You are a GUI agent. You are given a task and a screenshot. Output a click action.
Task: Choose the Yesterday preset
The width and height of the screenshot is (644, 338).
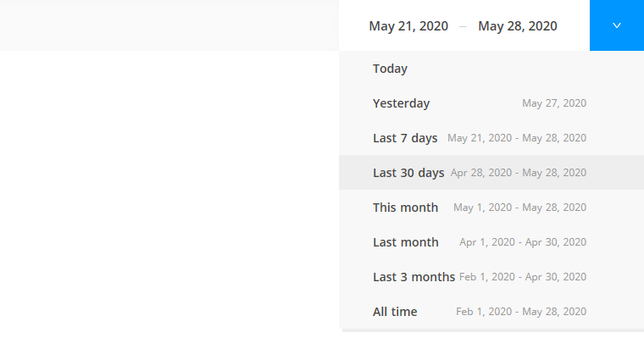coord(491,103)
